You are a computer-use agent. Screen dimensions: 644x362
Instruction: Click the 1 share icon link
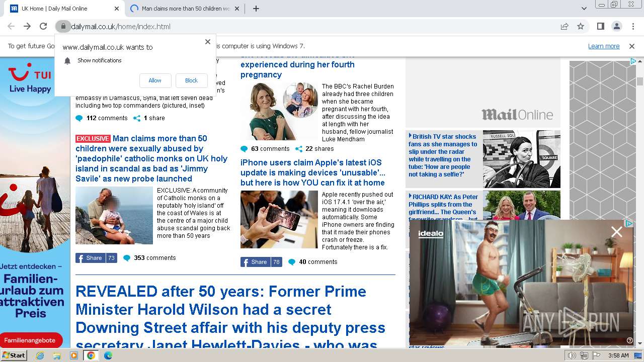149,118
